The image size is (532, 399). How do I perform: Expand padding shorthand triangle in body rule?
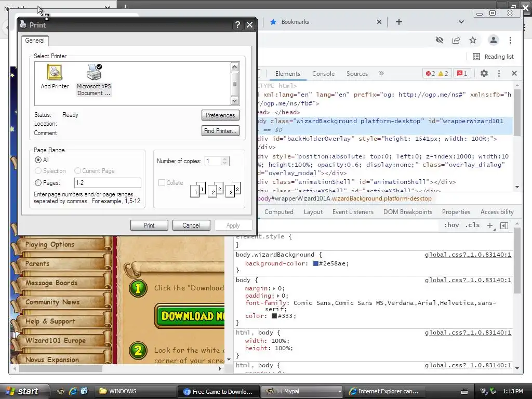278,296
